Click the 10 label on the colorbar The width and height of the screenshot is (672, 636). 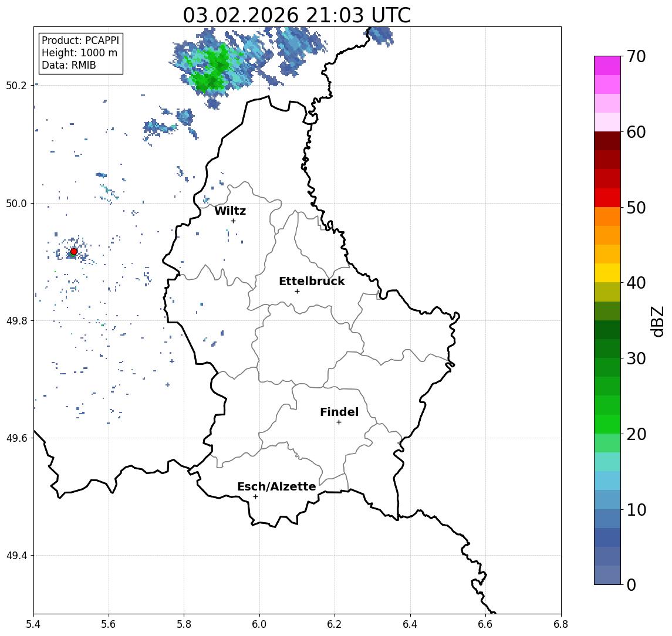tap(636, 510)
